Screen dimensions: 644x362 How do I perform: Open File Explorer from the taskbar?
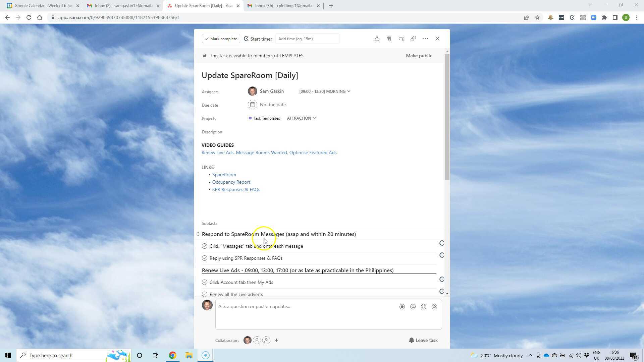(x=189, y=355)
